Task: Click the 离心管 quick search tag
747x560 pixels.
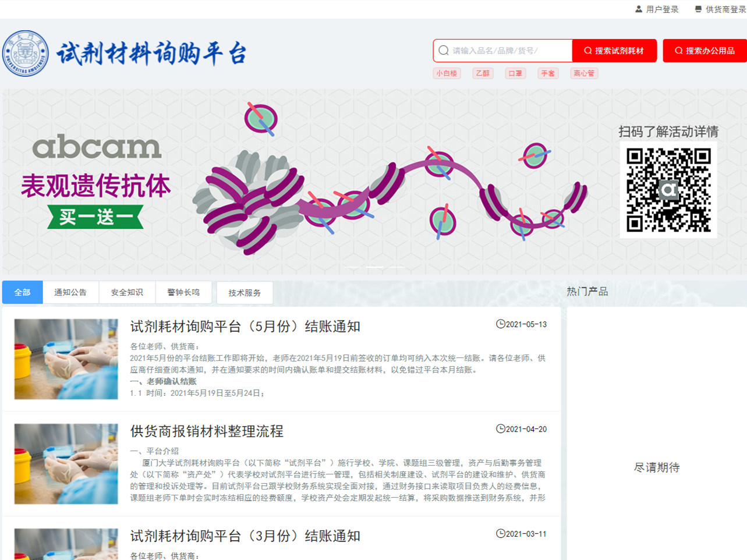Action: [x=584, y=73]
